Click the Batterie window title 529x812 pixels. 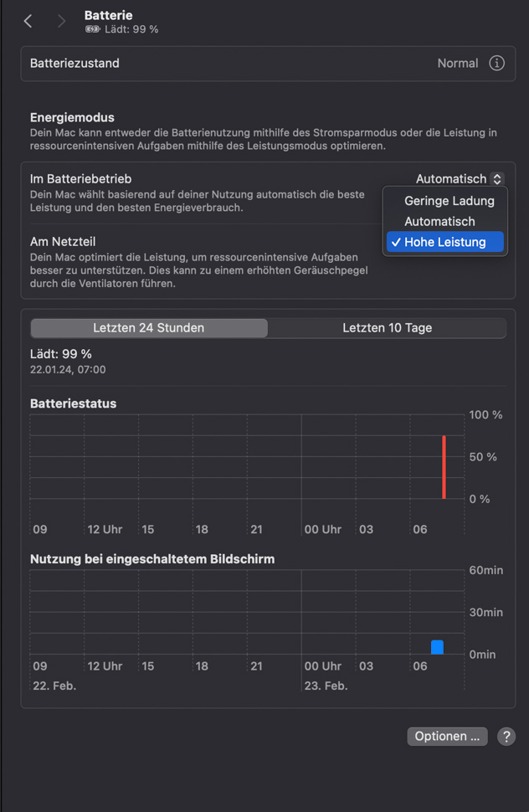coord(108,16)
